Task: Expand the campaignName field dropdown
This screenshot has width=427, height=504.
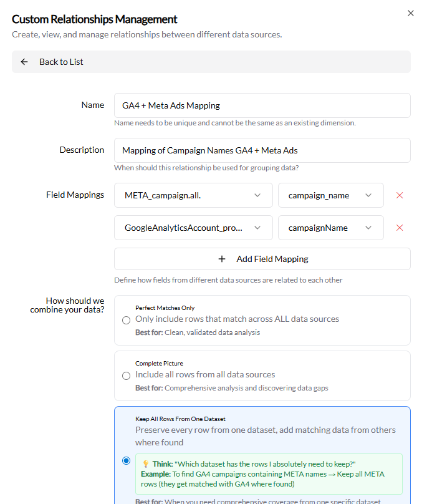Action: [330, 228]
